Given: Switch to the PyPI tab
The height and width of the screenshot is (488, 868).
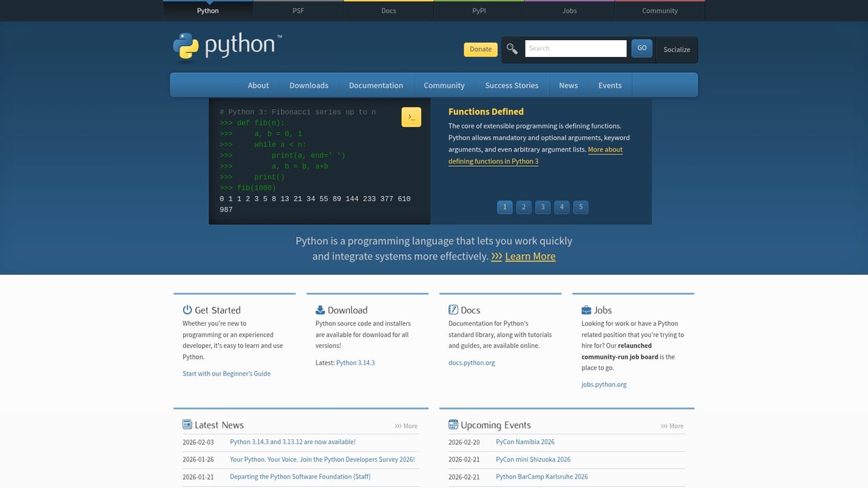Looking at the screenshot, I should (x=478, y=10).
